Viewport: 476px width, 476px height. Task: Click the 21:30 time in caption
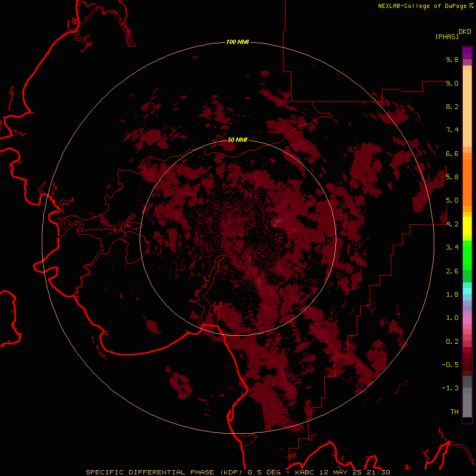[x=379, y=472]
